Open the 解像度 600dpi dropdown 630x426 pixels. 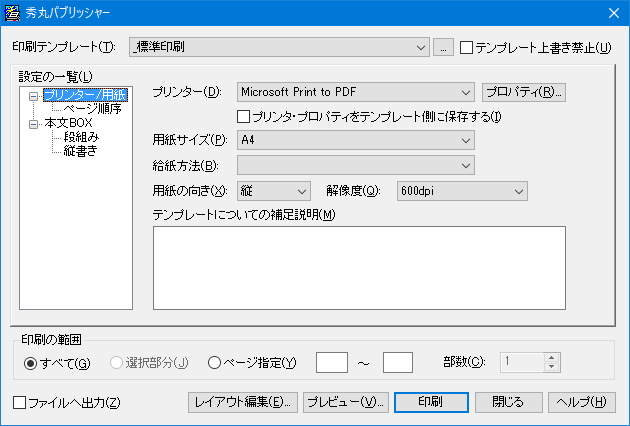pos(460,190)
